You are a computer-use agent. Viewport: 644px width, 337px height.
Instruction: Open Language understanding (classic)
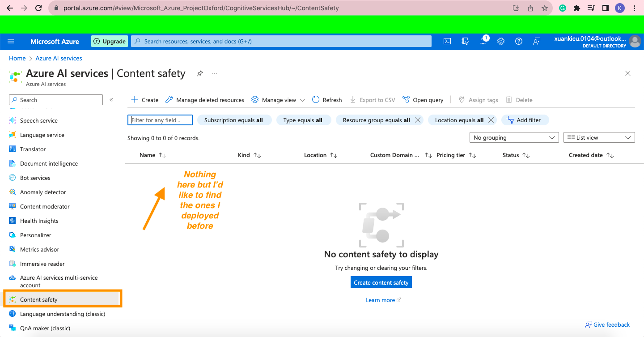click(x=63, y=314)
